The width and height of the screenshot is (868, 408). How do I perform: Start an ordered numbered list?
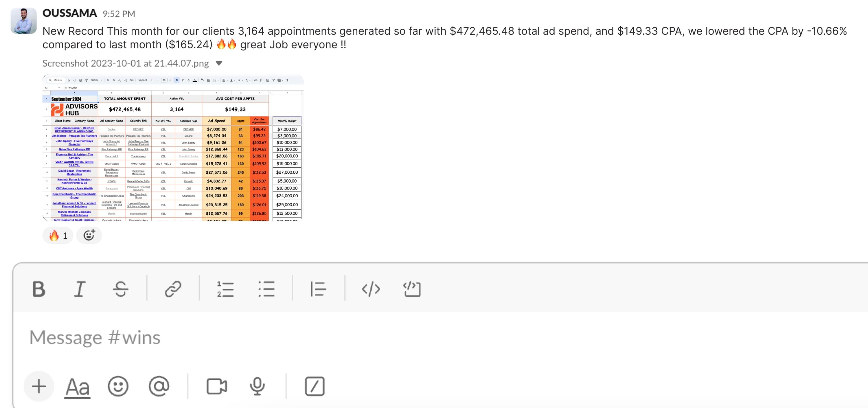click(x=225, y=289)
